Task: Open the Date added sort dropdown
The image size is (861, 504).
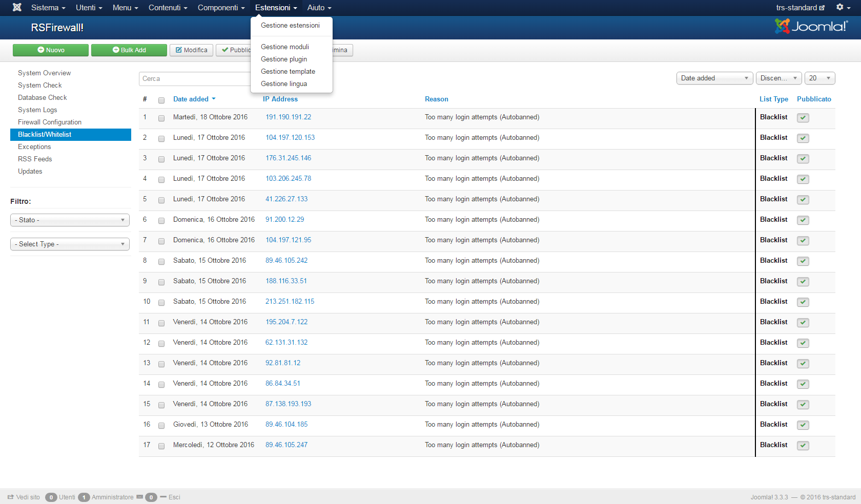Action: (714, 78)
